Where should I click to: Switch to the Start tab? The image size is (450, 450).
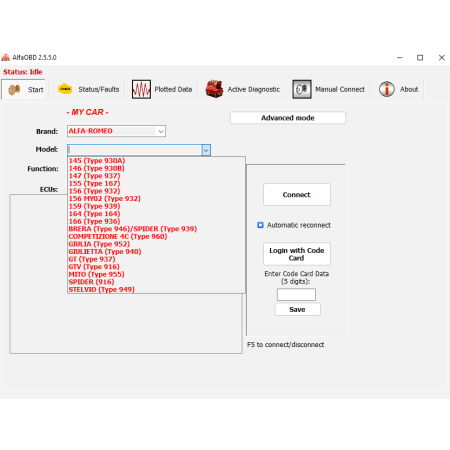coord(24,89)
